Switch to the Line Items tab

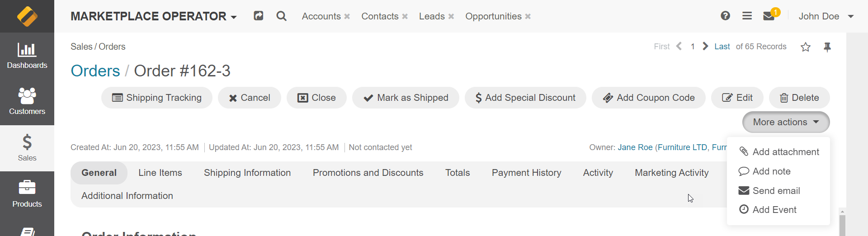pos(160,173)
